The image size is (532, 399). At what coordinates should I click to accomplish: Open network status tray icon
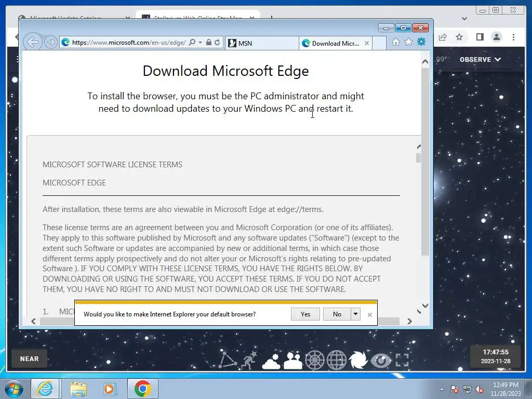pos(467,390)
